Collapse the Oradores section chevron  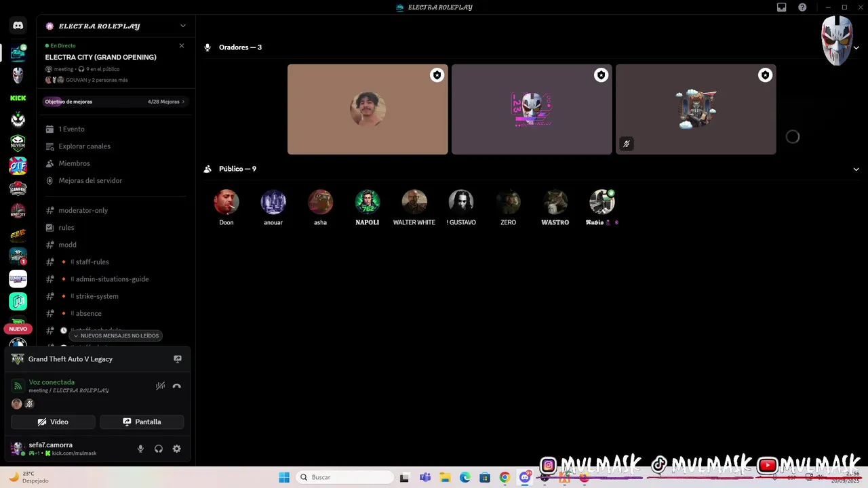[x=856, y=47]
